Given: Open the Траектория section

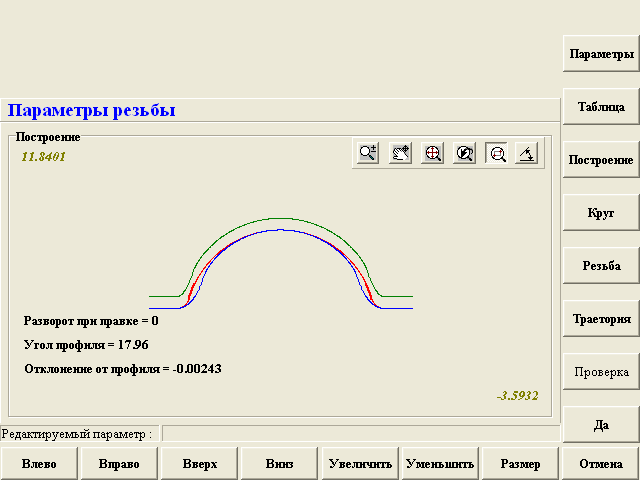Looking at the screenshot, I should (x=601, y=319).
